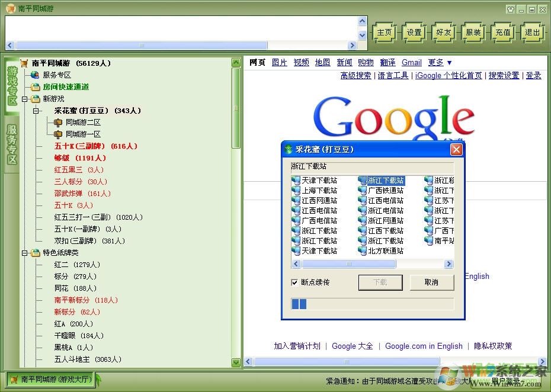This screenshot has height=392, width=551.
Task: Toggle the 断点续传 checkbox
Action: pos(294,282)
